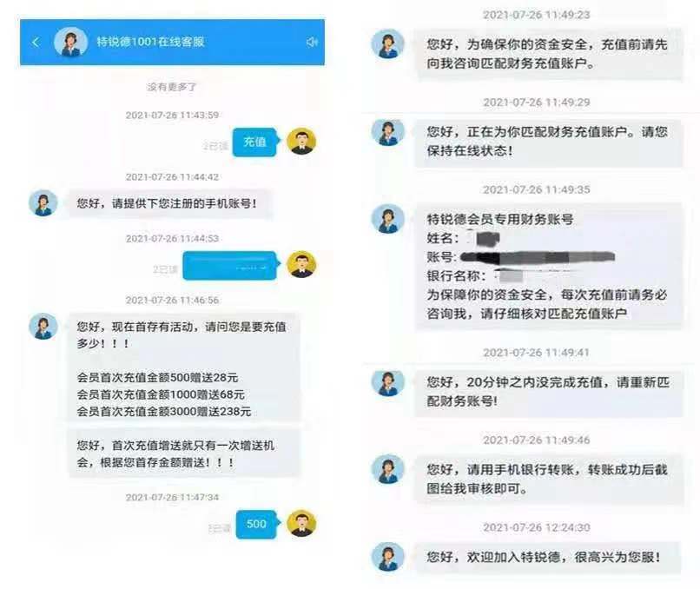
Task: Tap the 特锐德1001在线客服 title text
Action: (x=150, y=42)
